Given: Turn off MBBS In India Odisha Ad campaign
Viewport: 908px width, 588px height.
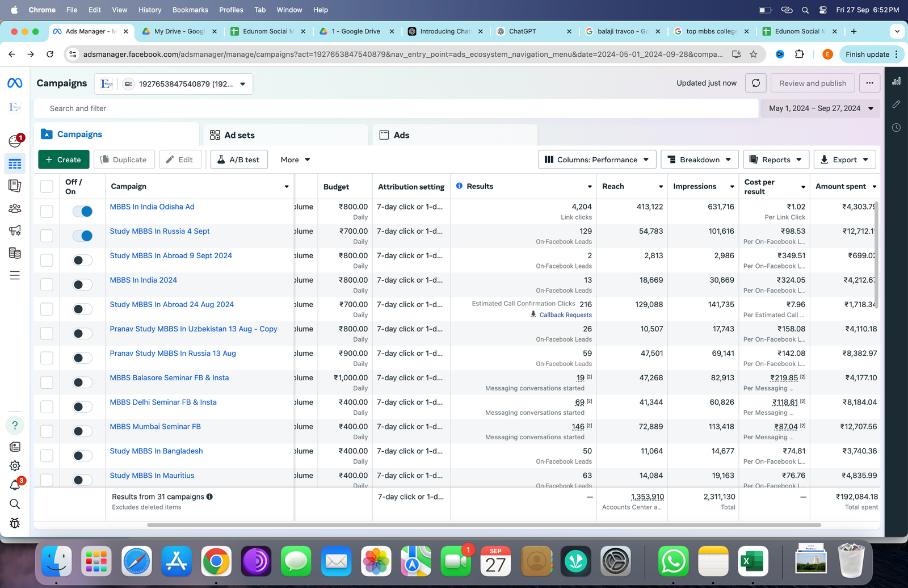Looking at the screenshot, I should coord(82,211).
